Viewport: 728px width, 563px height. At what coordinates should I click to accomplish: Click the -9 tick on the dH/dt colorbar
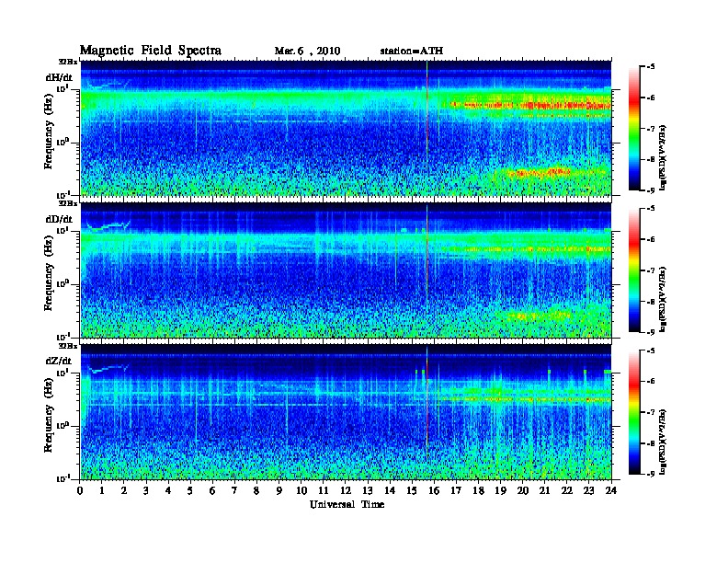coord(651,190)
